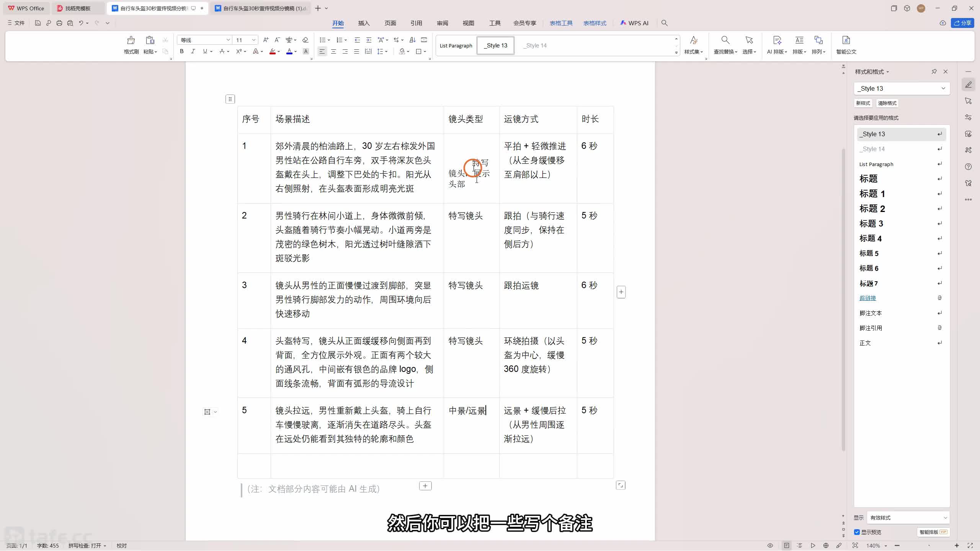Open the 表格工具 ribbon tab
This screenshot has height=551, width=980.
pyautogui.click(x=561, y=23)
